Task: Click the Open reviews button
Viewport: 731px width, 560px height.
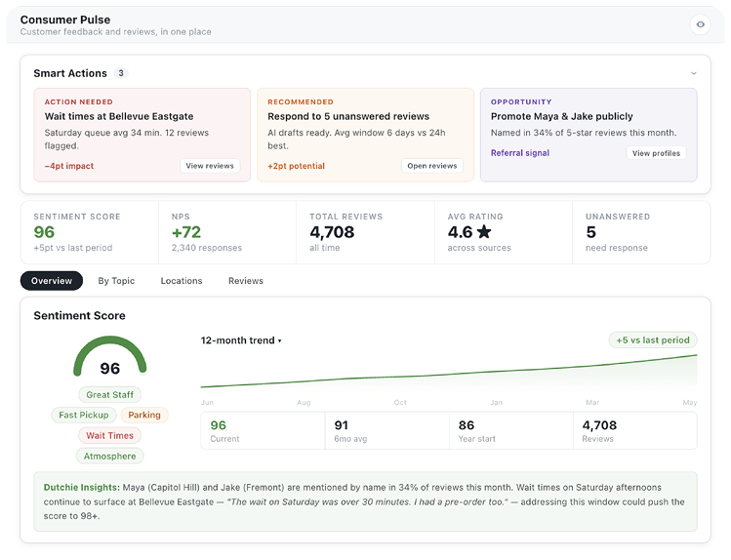Action: [432, 166]
